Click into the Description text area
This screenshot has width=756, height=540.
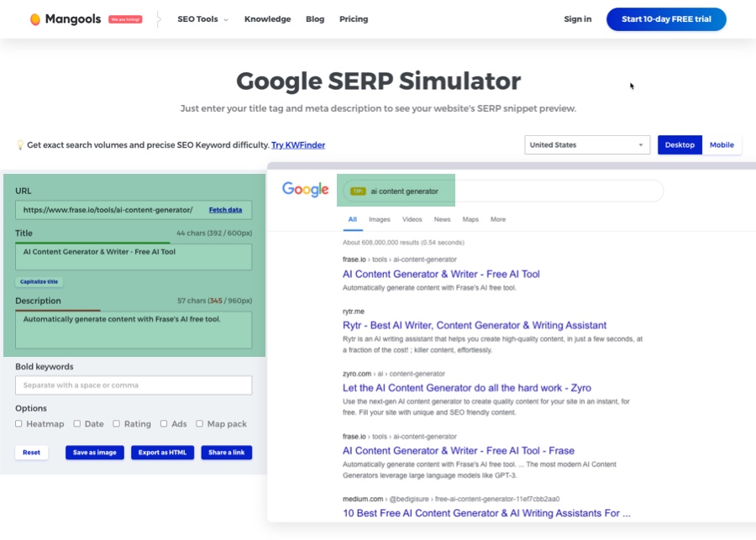[134, 330]
